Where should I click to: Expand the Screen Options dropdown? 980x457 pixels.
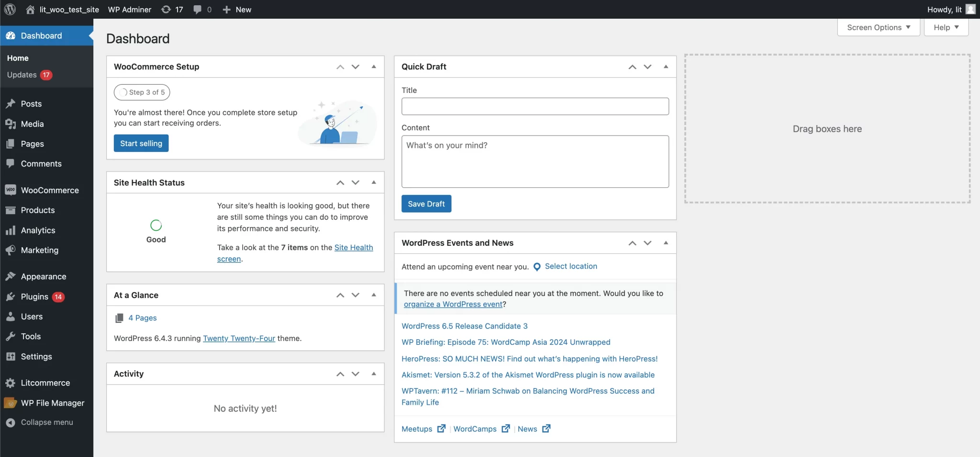click(x=878, y=27)
